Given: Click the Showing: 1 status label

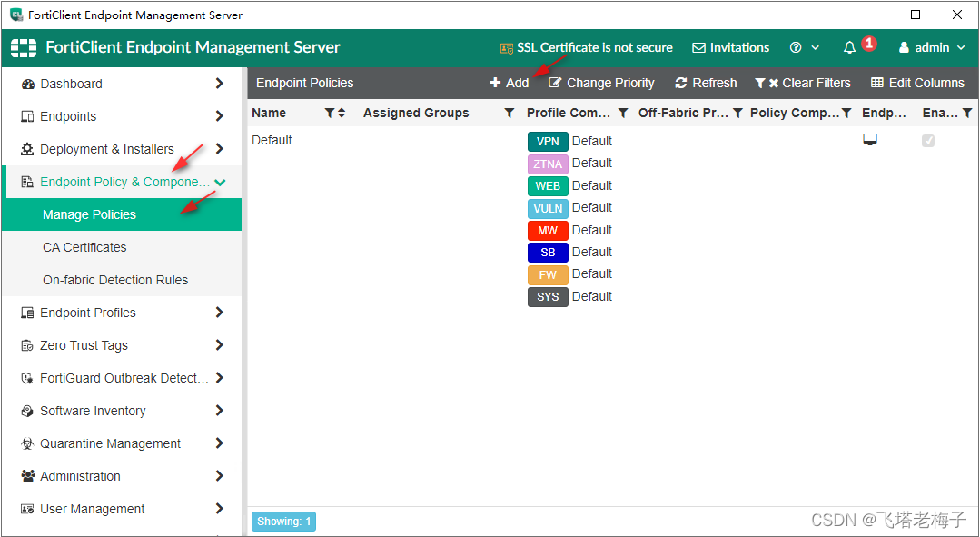Looking at the screenshot, I should click(x=283, y=522).
